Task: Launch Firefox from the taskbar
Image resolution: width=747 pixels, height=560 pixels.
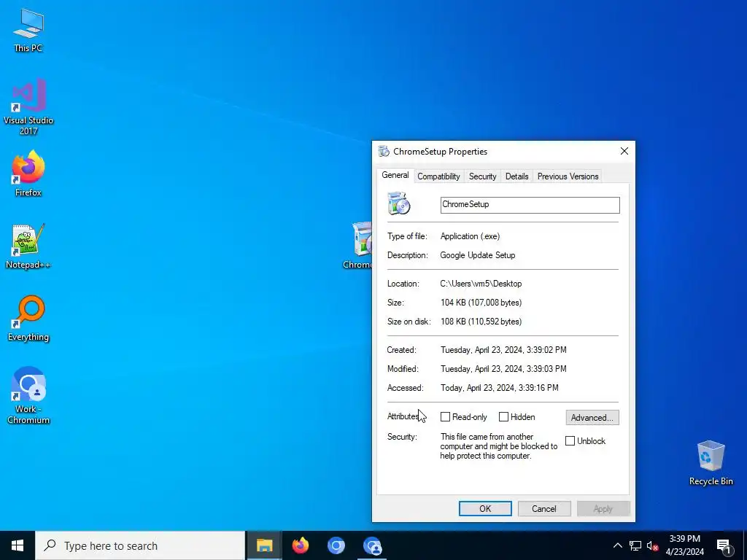Action: click(x=300, y=545)
